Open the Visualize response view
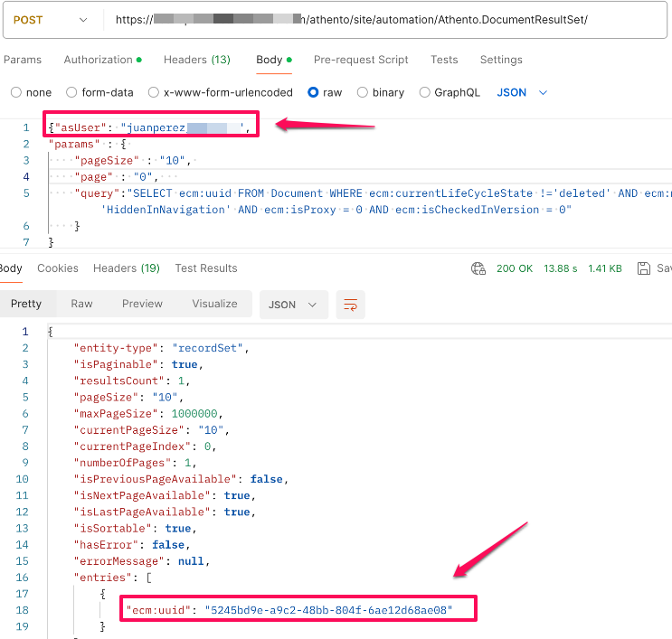Viewport: 672px width, 639px height. [x=214, y=304]
